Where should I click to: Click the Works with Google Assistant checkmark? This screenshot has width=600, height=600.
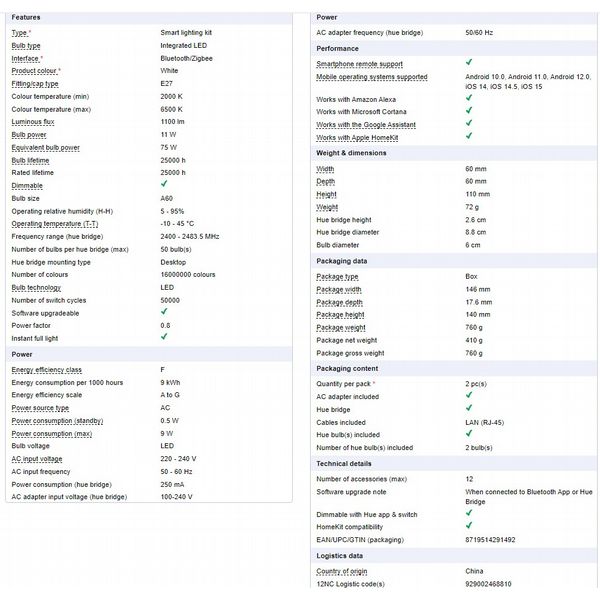[469, 124]
